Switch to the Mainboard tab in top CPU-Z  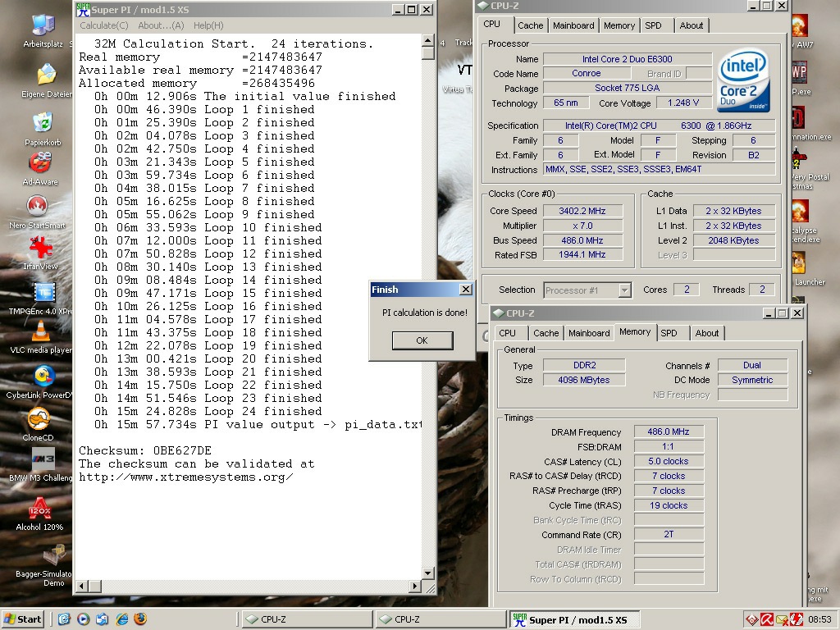[x=573, y=25]
